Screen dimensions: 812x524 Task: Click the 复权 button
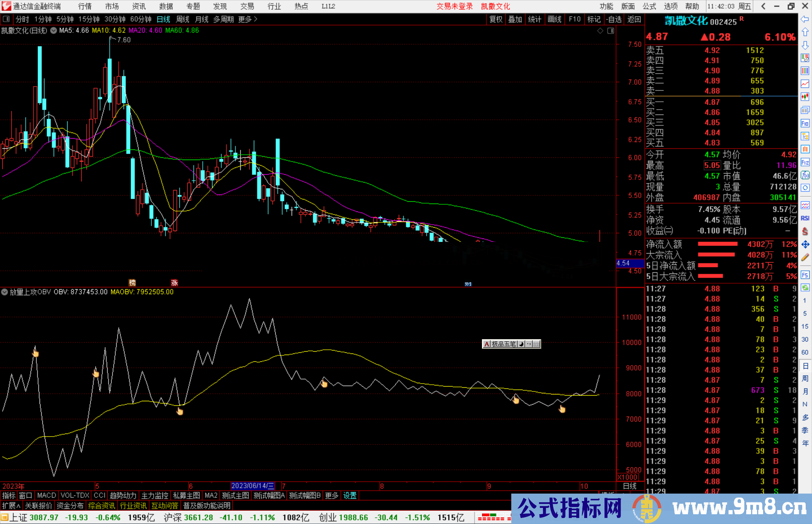click(496, 19)
